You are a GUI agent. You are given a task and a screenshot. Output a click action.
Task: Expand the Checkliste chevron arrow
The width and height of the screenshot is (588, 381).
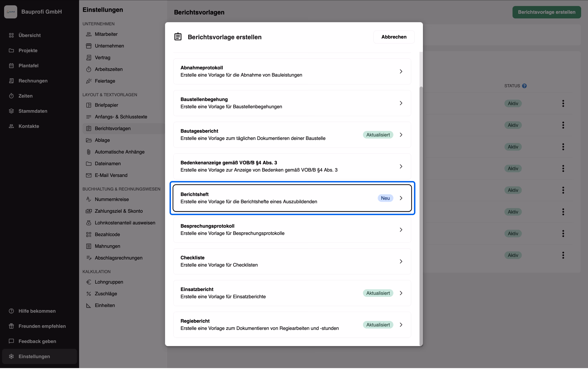(401, 261)
